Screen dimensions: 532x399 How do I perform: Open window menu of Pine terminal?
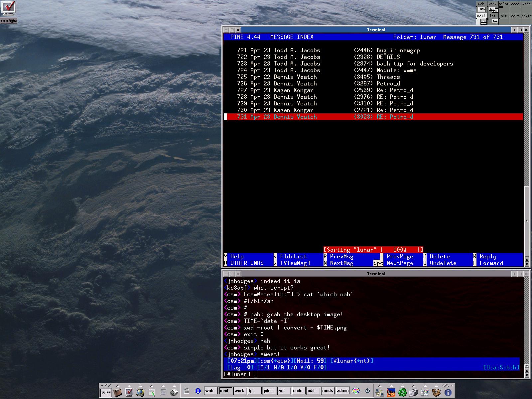click(226, 30)
